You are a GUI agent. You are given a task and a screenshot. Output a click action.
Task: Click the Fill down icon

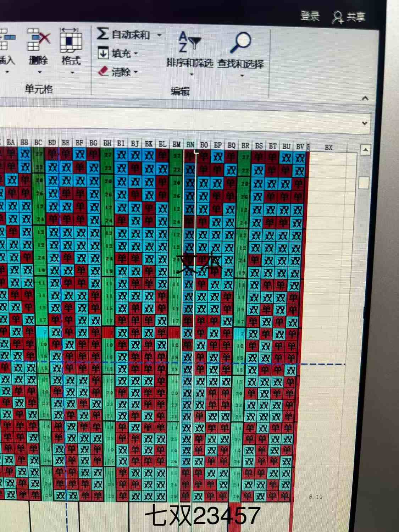tap(103, 53)
